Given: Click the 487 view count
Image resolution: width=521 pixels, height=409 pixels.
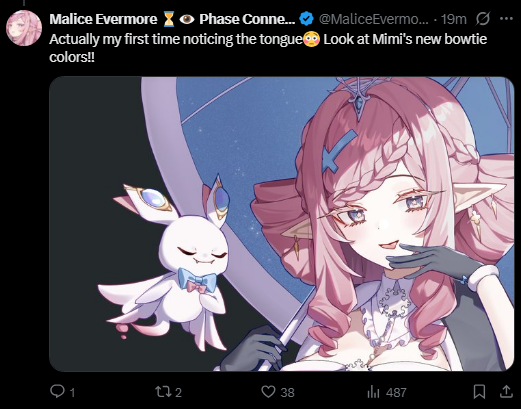Looking at the screenshot, I should tap(396, 393).
